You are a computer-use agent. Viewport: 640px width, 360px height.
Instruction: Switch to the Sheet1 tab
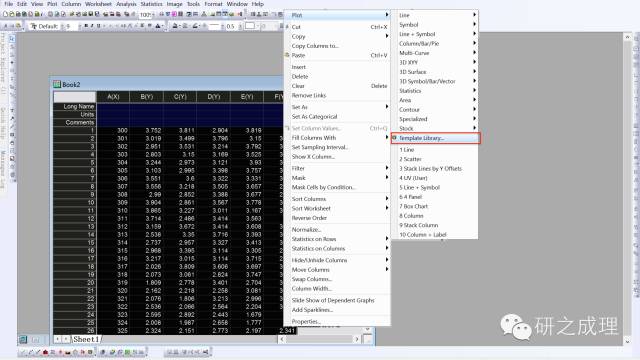[x=86, y=339]
